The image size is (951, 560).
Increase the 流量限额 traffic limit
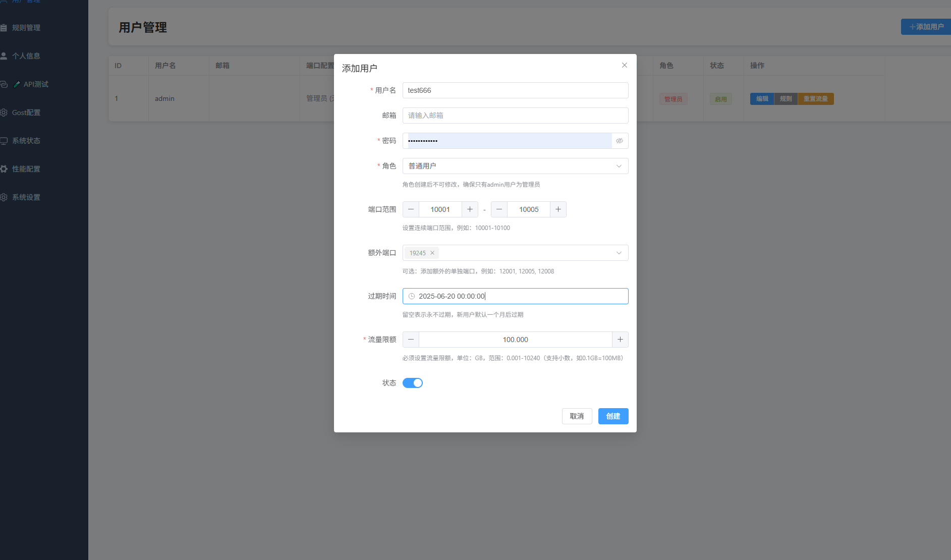click(x=620, y=340)
